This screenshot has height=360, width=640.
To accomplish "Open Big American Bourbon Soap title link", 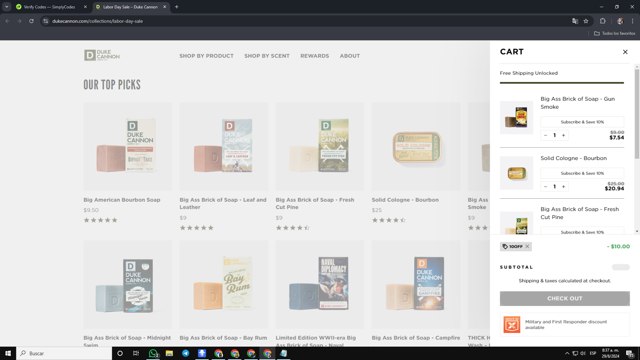I will click(x=122, y=200).
